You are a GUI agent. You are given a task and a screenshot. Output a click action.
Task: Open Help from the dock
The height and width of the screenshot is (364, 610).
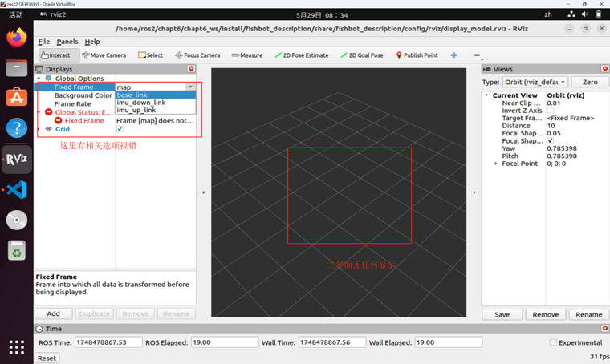pyautogui.click(x=17, y=127)
